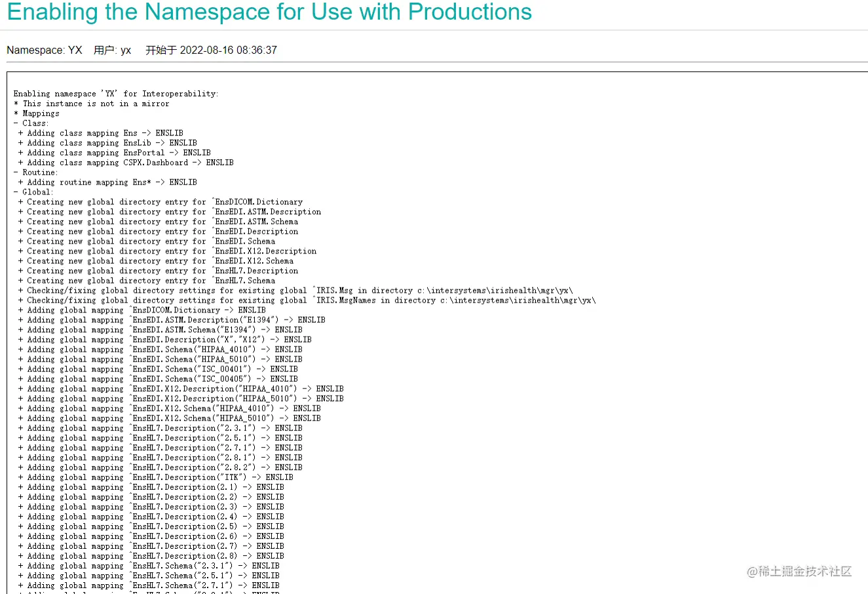Click global mapping ^EnsHL7.Description(2.5) line

(x=151, y=526)
